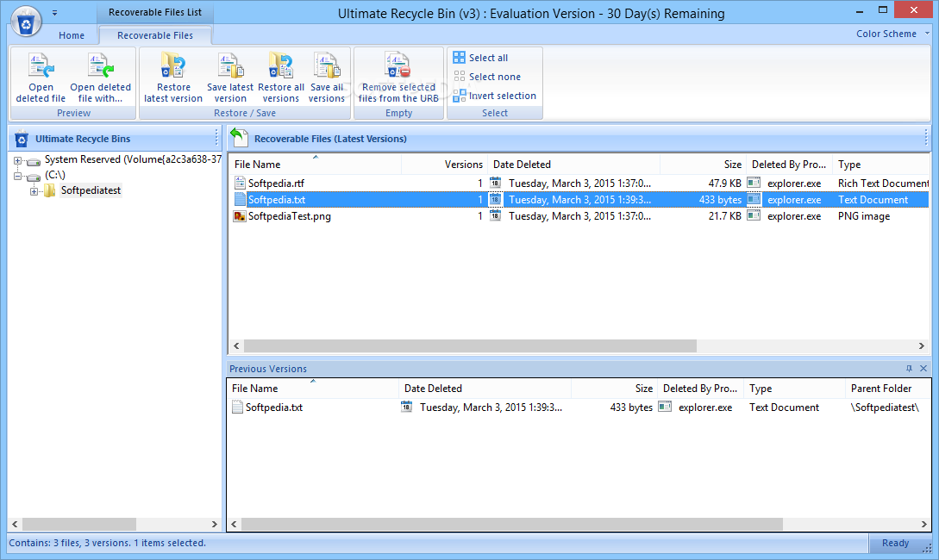The height and width of the screenshot is (560, 939).
Task: Close the Previous Versions panel
Action: pos(923,369)
